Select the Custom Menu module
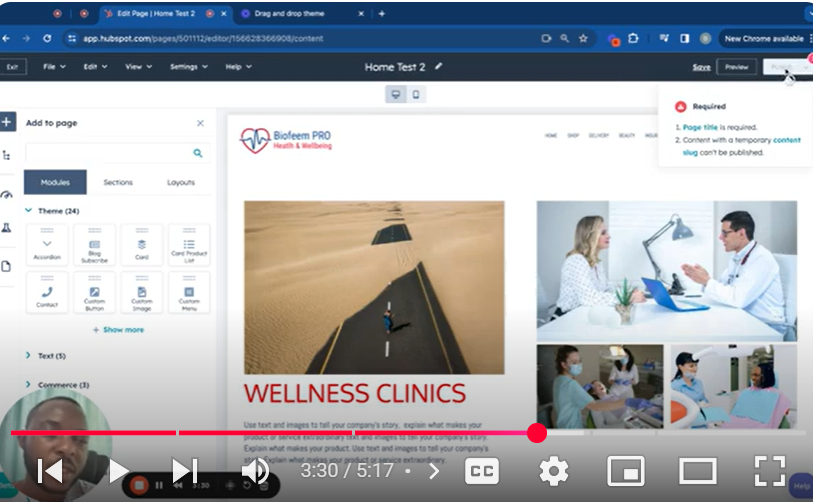 (x=189, y=292)
